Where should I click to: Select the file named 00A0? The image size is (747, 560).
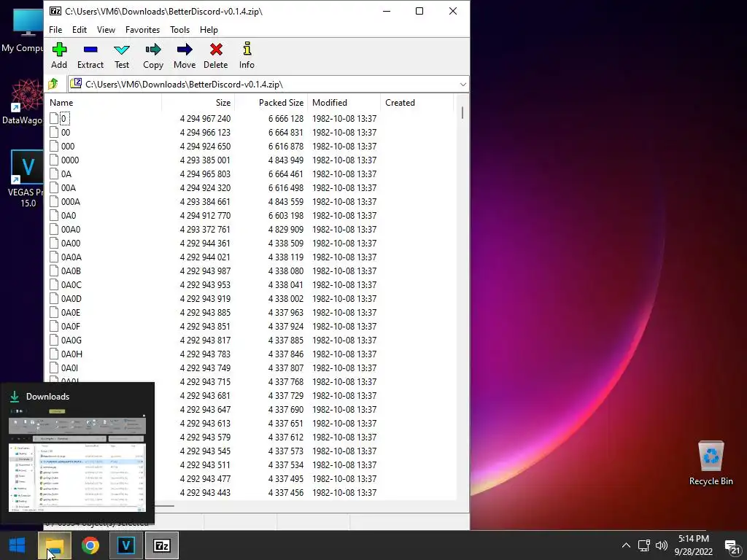[x=71, y=229]
